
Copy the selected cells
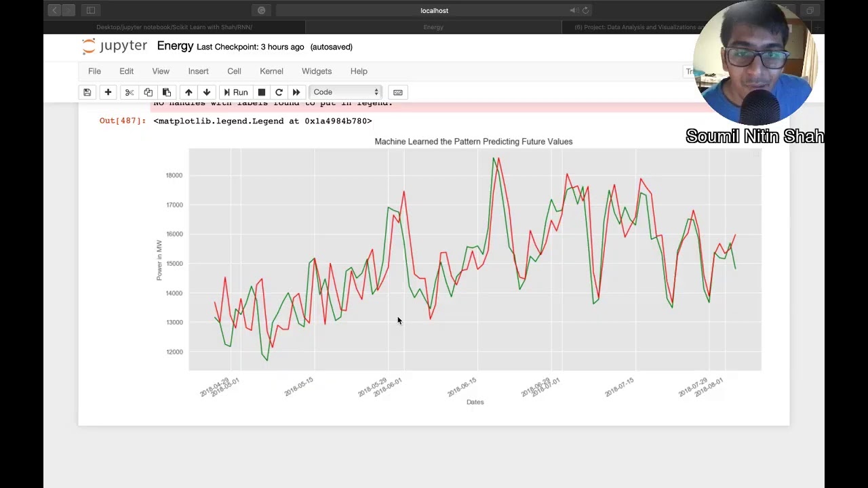tap(148, 92)
